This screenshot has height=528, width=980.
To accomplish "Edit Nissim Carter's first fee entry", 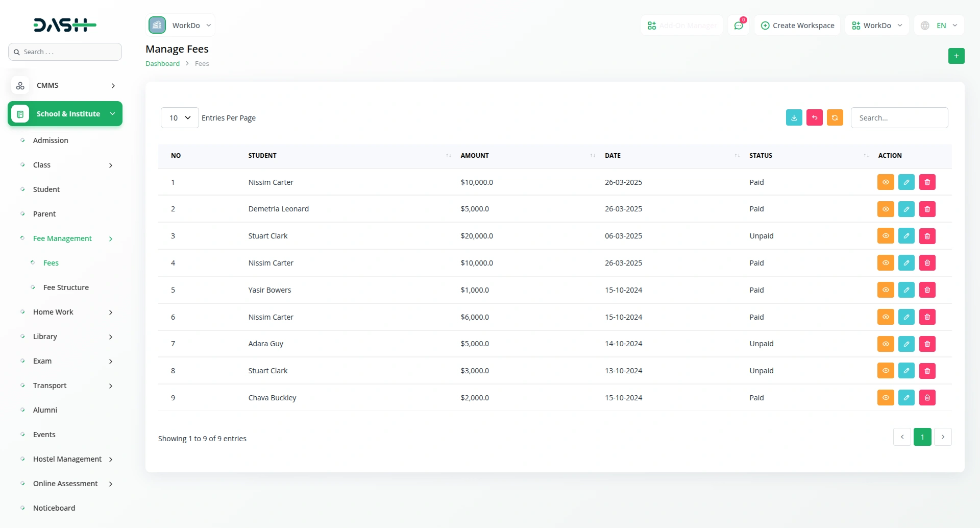I will [x=906, y=182].
